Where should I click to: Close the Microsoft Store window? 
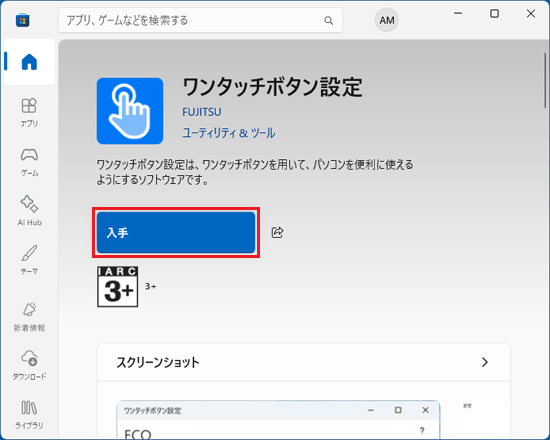click(531, 13)
